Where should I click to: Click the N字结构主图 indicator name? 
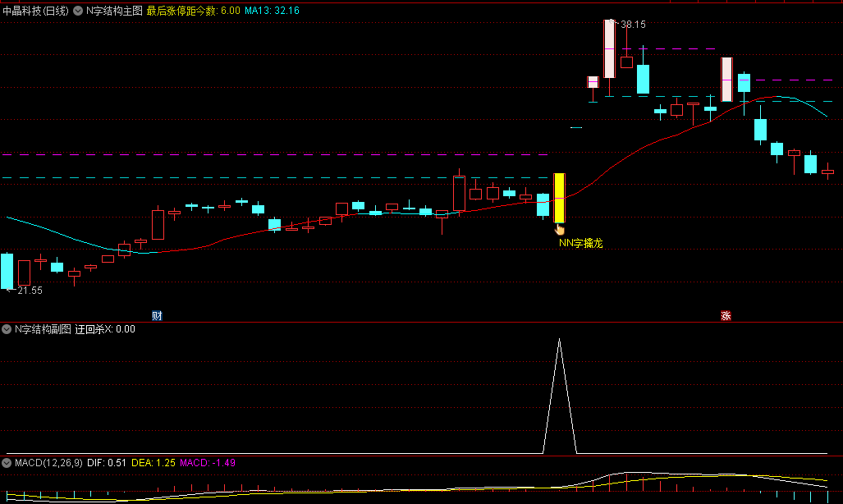pos(115,11)
